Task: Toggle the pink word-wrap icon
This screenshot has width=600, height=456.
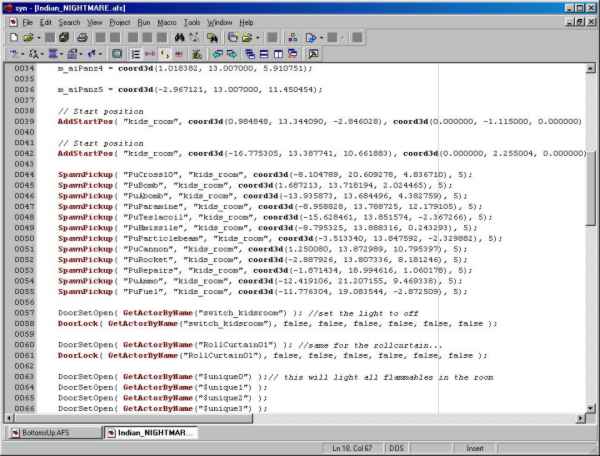Action: [x=150, y=54]
